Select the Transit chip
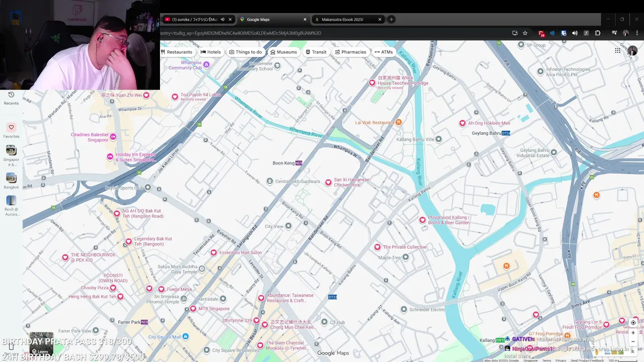 click(x=316, y=52)
